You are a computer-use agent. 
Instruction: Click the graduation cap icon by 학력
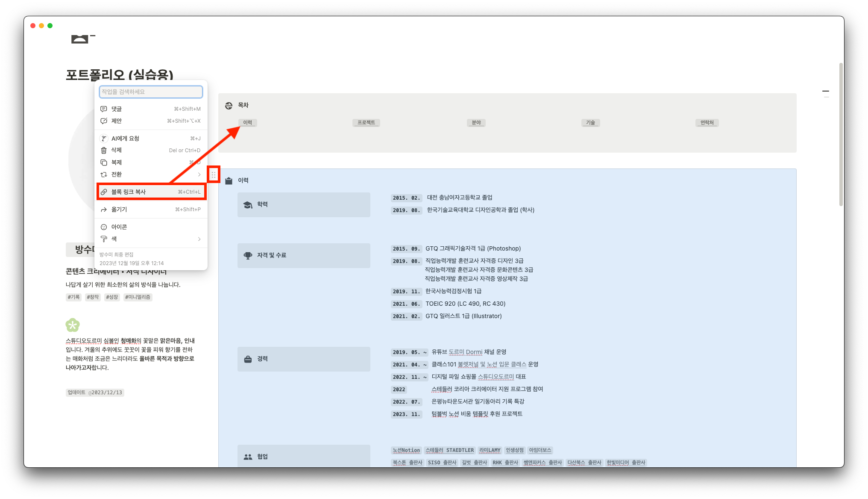[248, 205]
